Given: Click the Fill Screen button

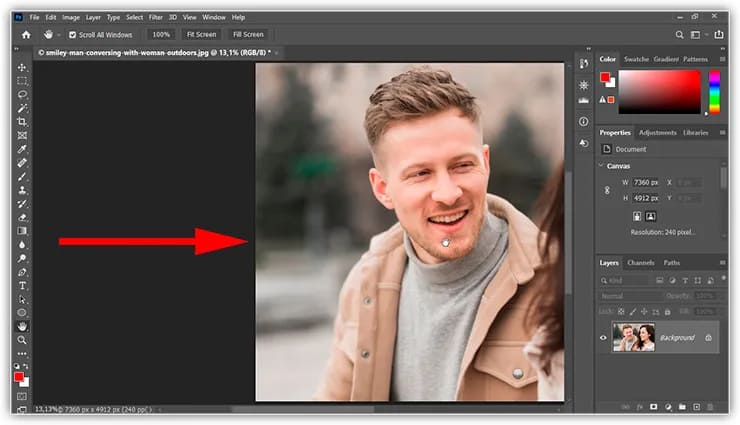Looking at the screenshot, I should tap(248, 35).
